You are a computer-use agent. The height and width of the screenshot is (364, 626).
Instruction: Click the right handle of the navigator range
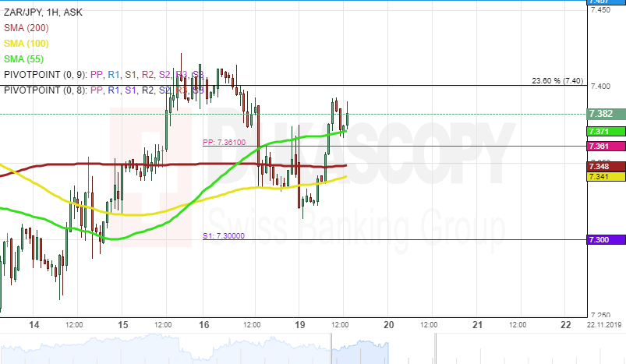pyautogui.click(x=436, y=349)
